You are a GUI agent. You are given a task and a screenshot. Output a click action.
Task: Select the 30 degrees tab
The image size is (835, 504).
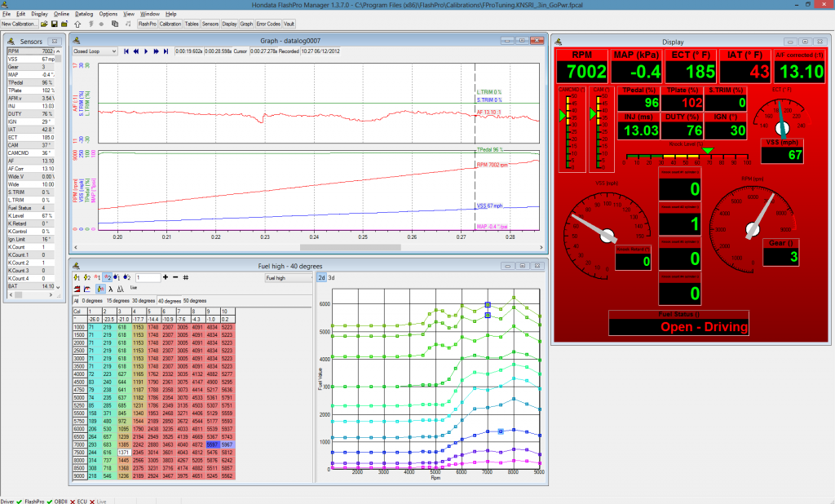(x=144, y=301)
